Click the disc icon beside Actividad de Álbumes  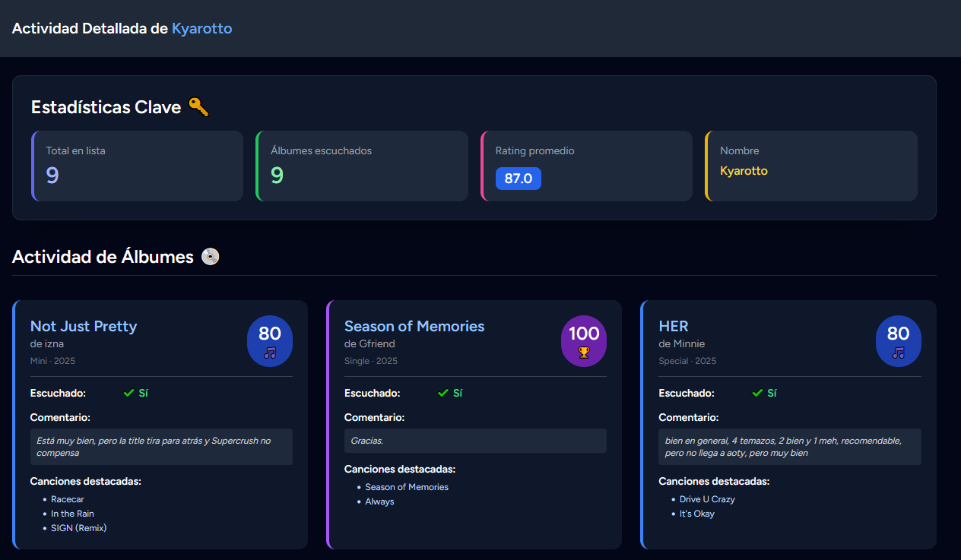211,257
